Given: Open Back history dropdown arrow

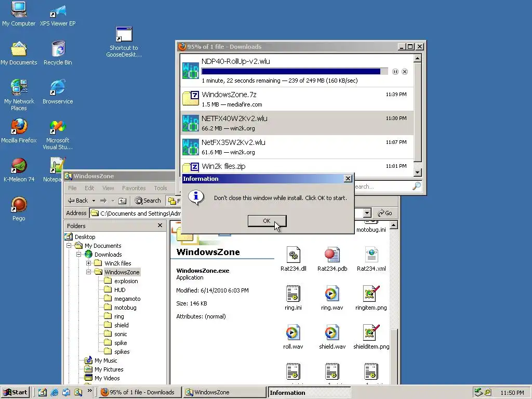Looking at the screenshot, I should click(94, 201).
